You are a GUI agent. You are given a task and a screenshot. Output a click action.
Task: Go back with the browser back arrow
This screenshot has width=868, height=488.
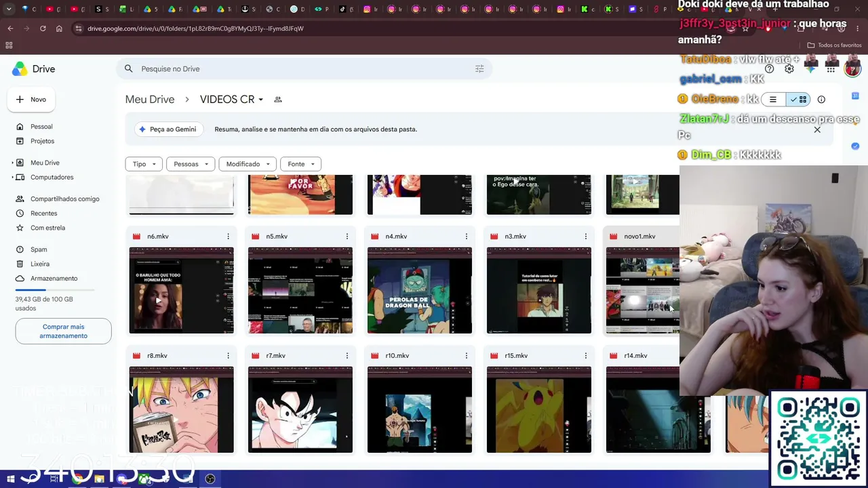pos(10,28)
